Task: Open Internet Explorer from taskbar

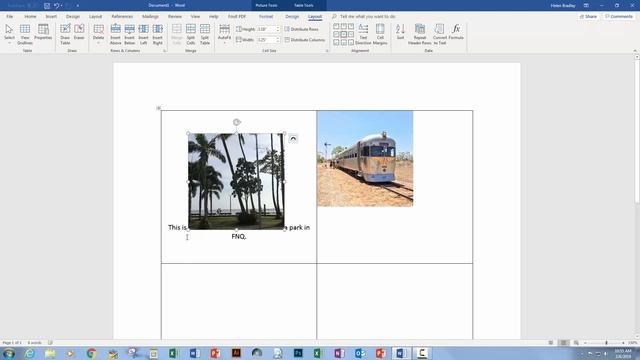Action: pyautogui.click(x=29, y=353)
